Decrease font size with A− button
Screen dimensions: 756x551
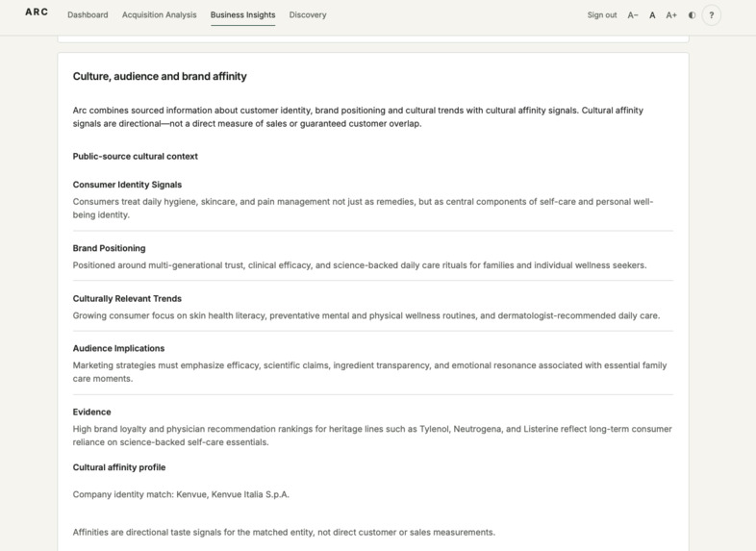tap(633, 15)
